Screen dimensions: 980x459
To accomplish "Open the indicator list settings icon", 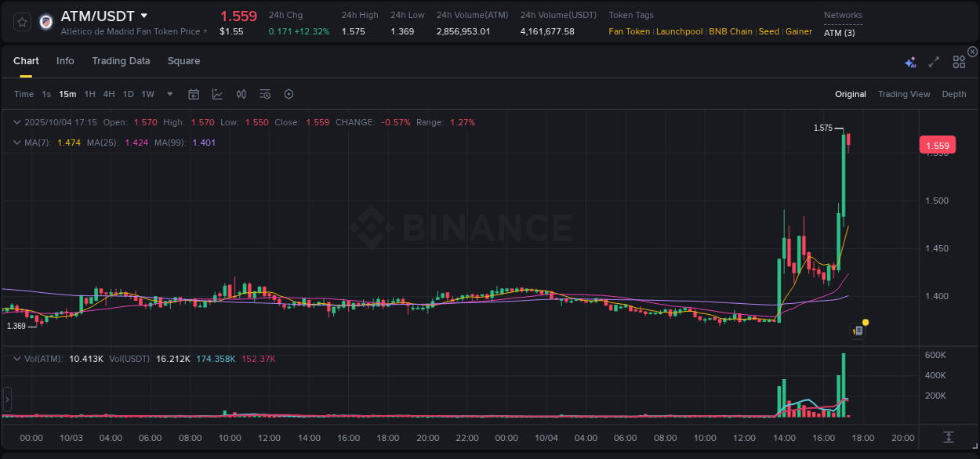I will click(x=264, y=93).
